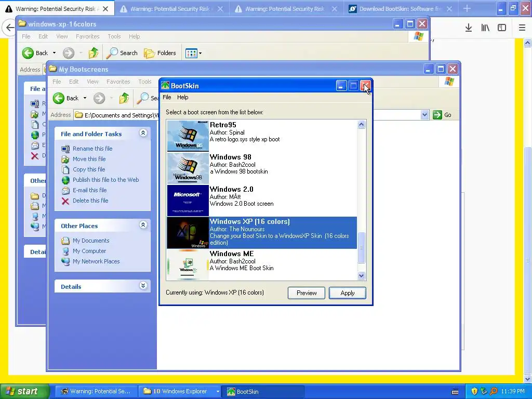Click Firefox downloads arrow icon
The image size is (532, 399).
[468, 28]
